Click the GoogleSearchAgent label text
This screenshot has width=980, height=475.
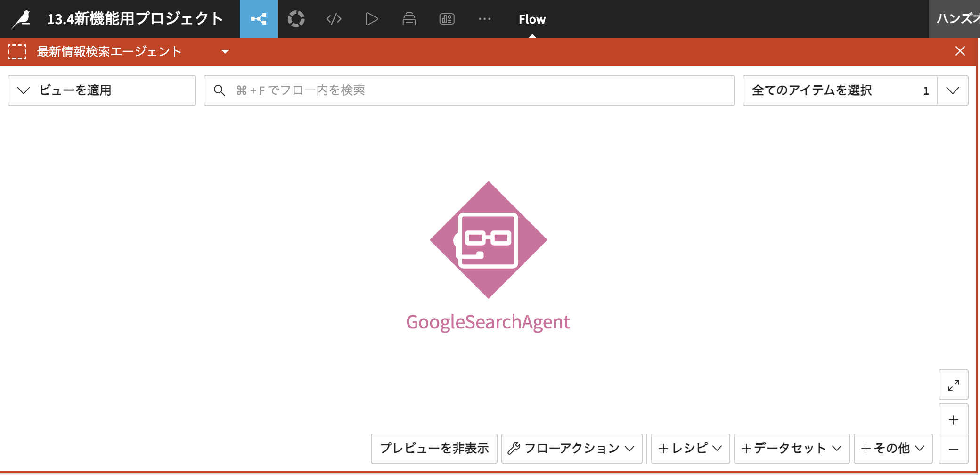[x=488, y=322]
